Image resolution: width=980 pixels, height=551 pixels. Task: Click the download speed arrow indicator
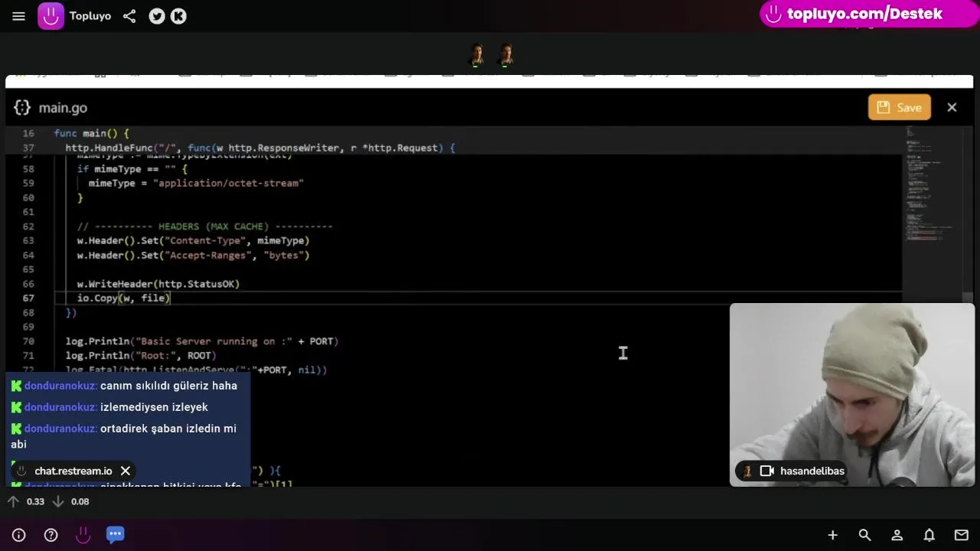click(57, 501)
